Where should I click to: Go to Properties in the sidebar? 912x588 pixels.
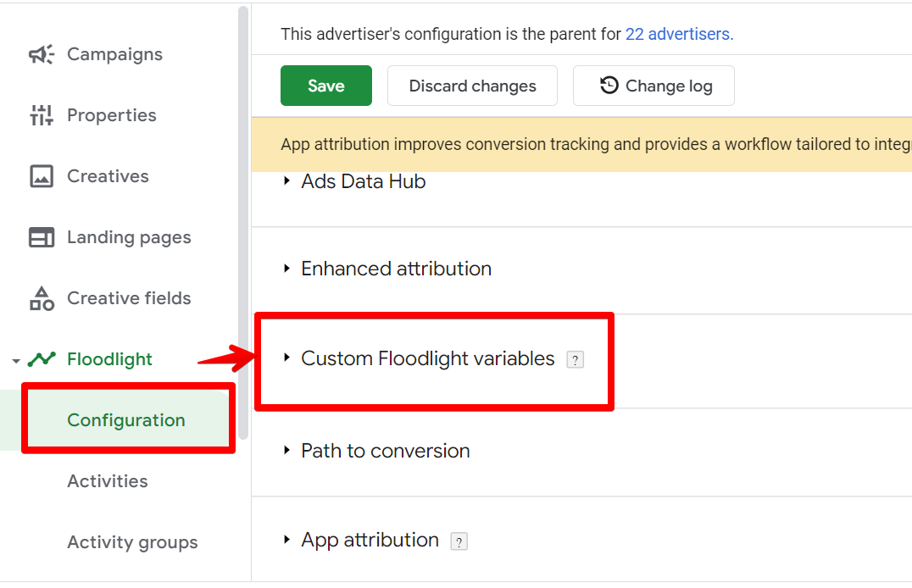(x=112, y=115)
